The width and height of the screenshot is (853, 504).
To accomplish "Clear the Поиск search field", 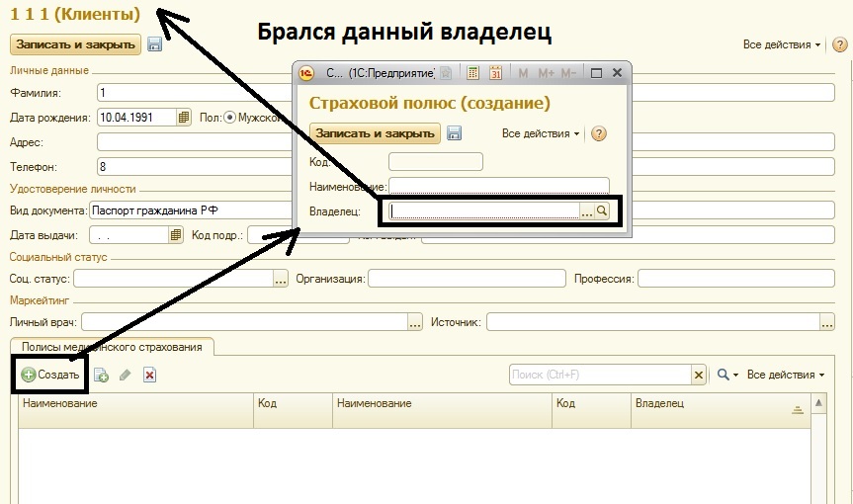I will point(699,375).
